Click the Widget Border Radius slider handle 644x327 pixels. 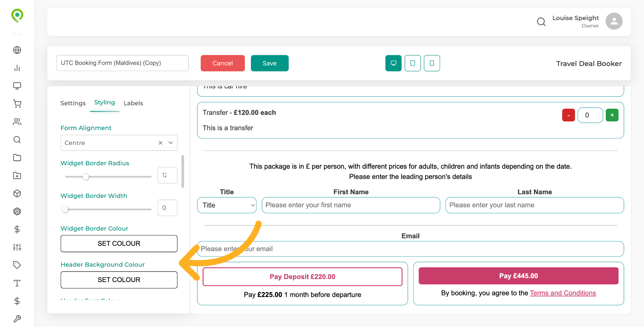[86, 177]
